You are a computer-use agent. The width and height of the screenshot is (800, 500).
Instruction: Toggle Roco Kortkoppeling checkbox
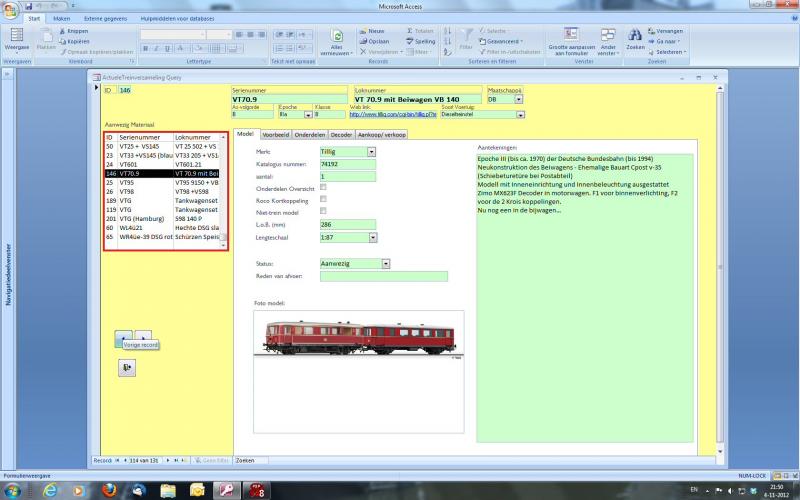point(323,199)
